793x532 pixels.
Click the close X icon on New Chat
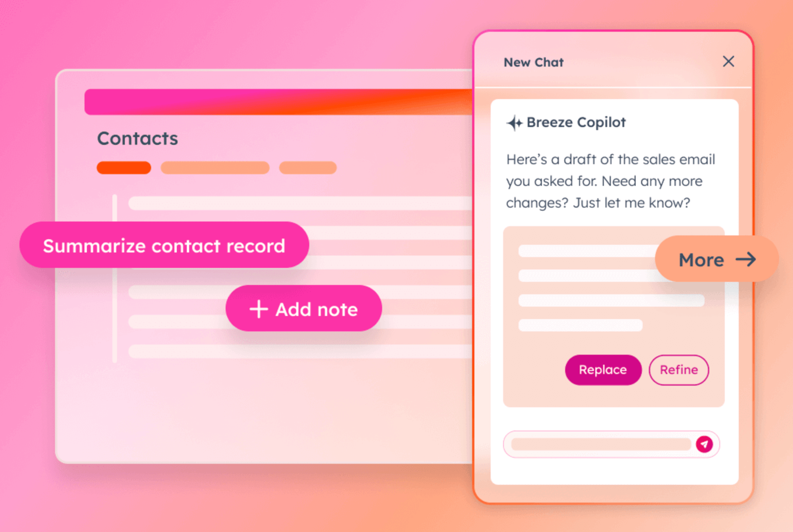pos(728,62)
